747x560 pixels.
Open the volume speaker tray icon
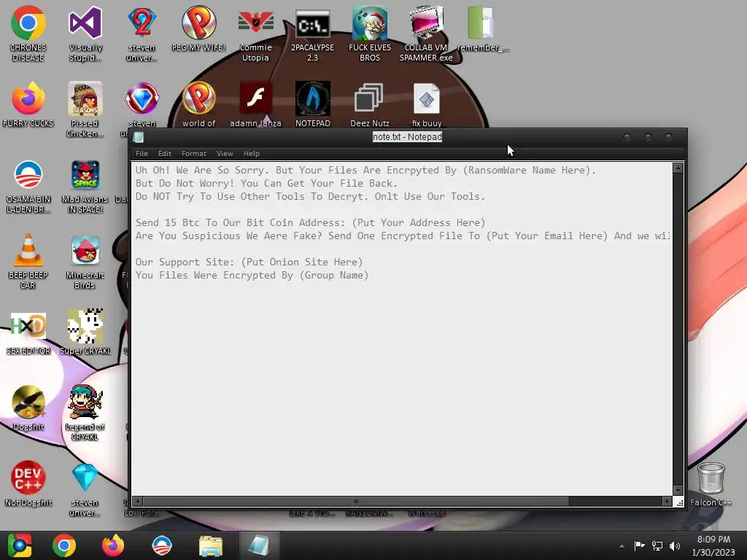[675, 545]
